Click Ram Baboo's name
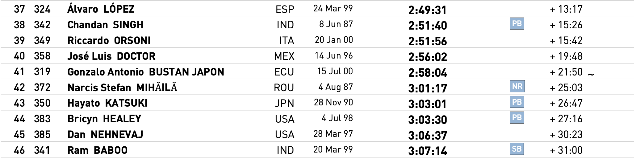 (x=97, y=150)
